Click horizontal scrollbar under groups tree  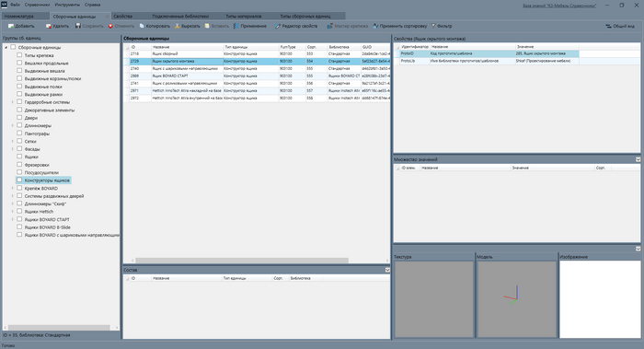tap(59, 328)
